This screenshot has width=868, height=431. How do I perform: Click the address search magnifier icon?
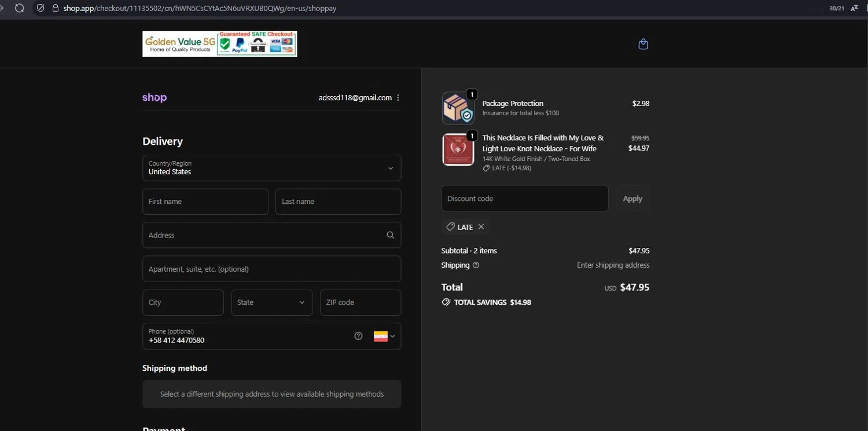pos(390,235)
